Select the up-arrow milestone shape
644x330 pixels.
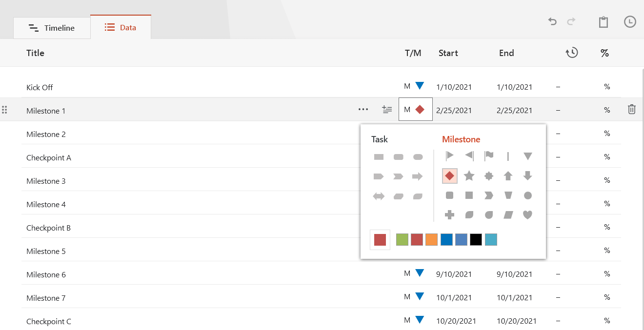[x=508, y=176]
